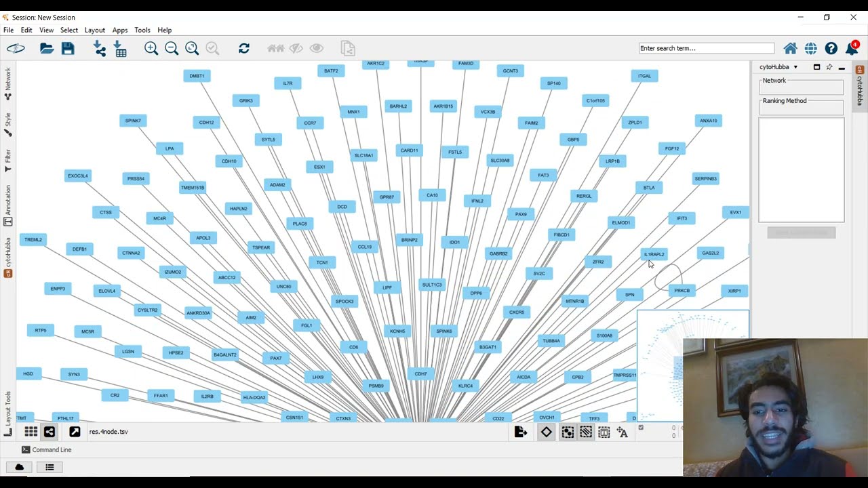Show all nodes and edges eye icon
This screenshot has height=488, width=868.
(316, 48)
